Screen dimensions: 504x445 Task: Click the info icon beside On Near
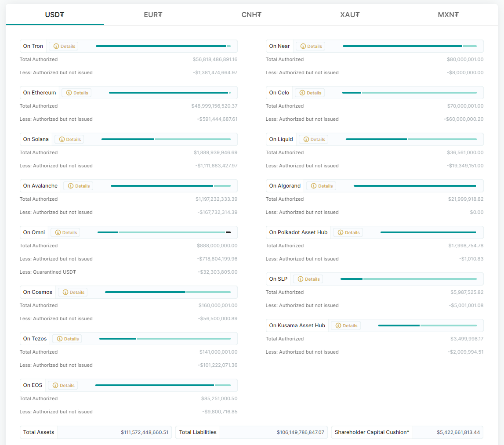pyautogui.click(x=303, y=47)
